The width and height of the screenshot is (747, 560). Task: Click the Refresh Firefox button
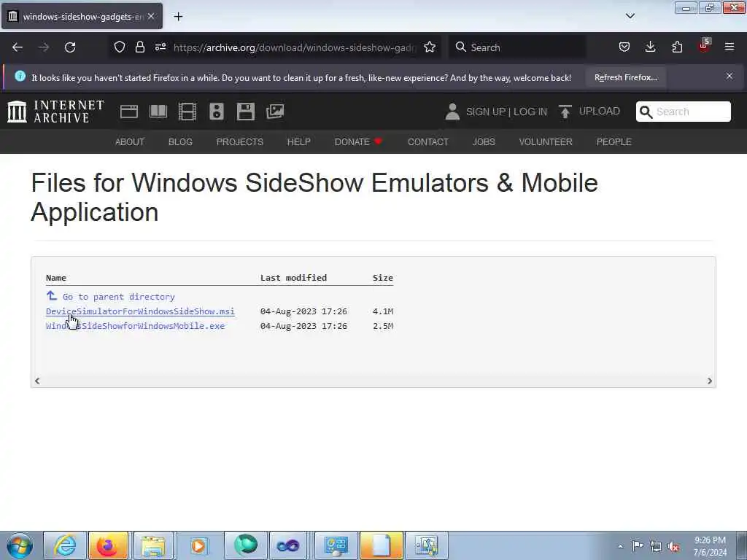pyautogui.click(x=625, y=77)
